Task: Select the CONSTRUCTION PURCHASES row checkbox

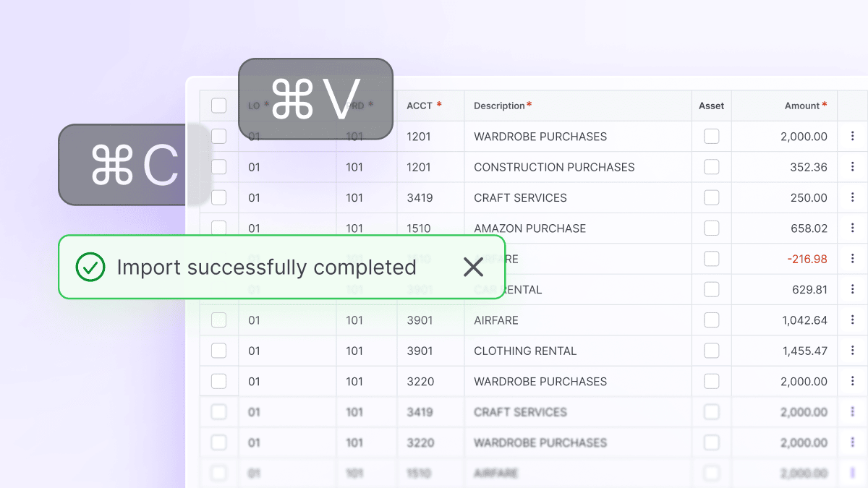Action: [x=218, y=167]
